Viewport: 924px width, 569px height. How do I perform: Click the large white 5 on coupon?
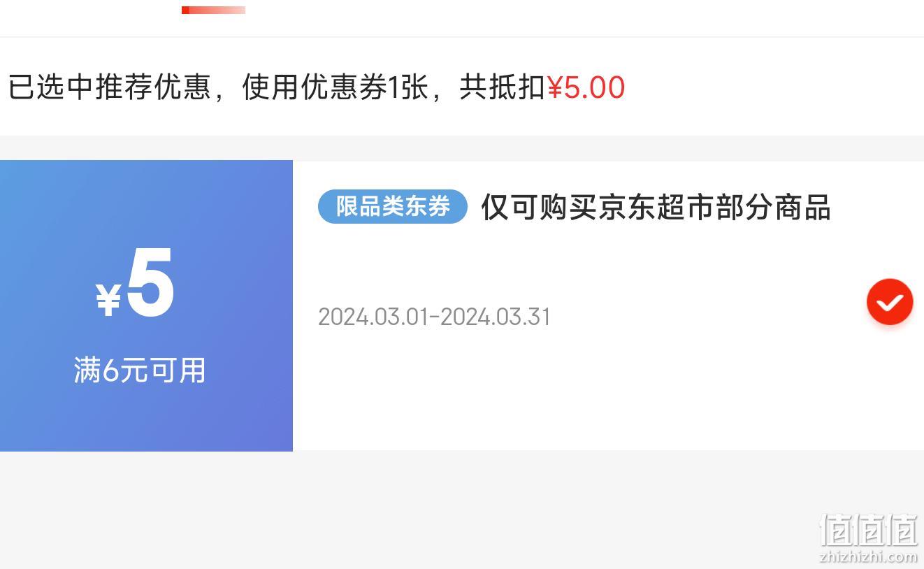tap(150, 283)
